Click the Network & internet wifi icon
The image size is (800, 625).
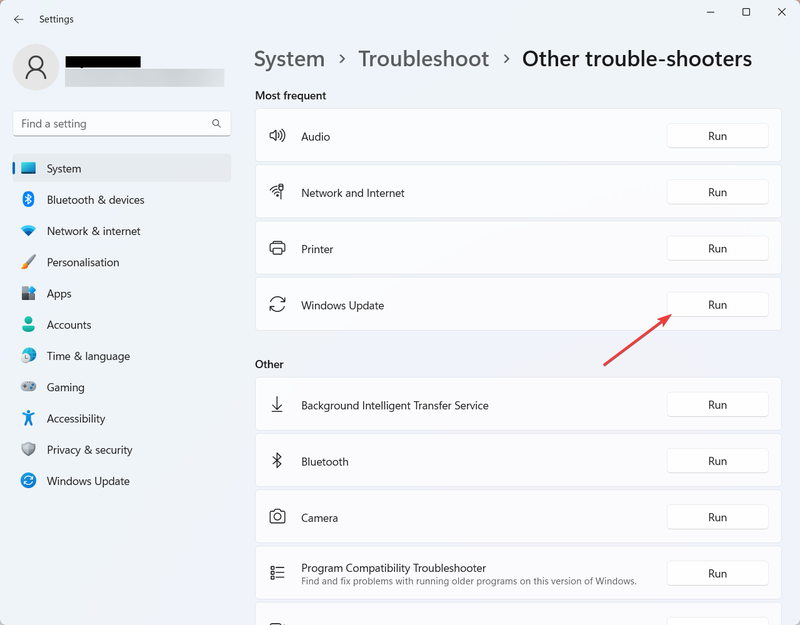(x=29, y=231)
